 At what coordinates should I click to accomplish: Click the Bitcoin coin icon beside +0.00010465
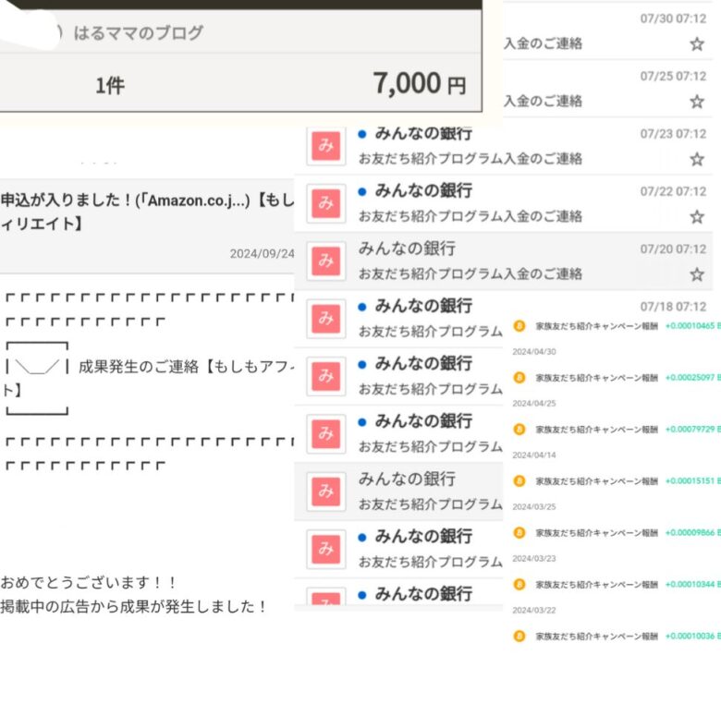click(x=519, y=326)
